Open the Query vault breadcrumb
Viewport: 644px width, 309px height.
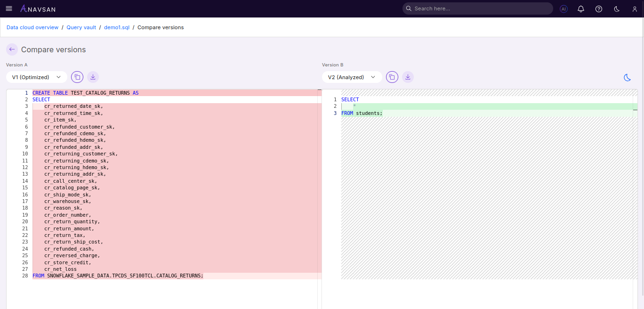[81, 27]
